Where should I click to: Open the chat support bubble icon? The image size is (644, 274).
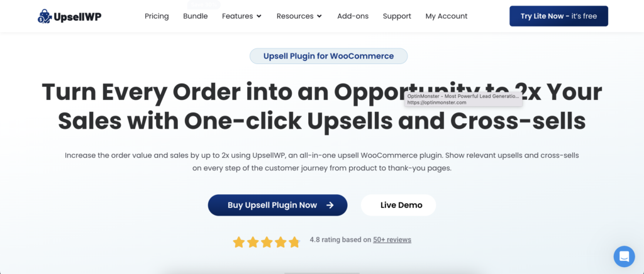pos(624,256)
